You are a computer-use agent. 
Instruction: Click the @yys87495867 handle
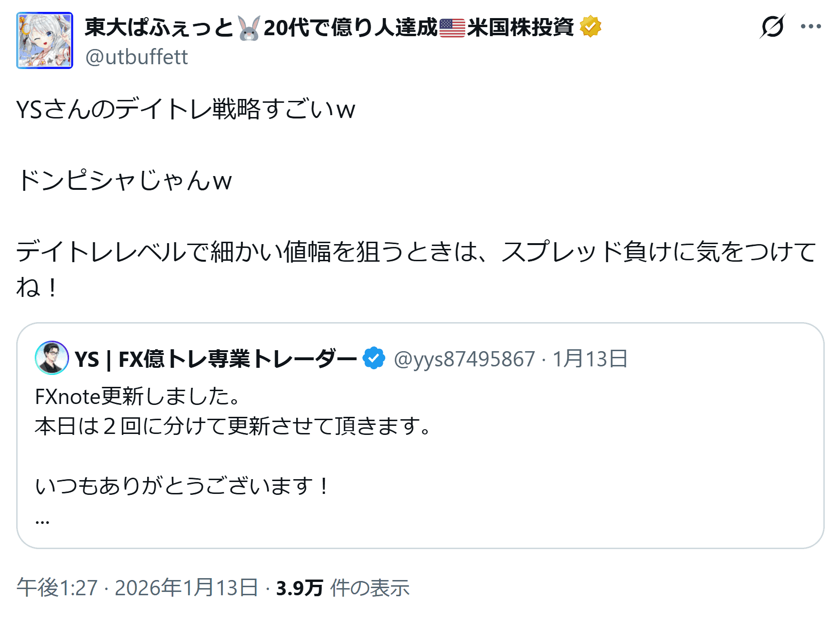click(464, 359)
